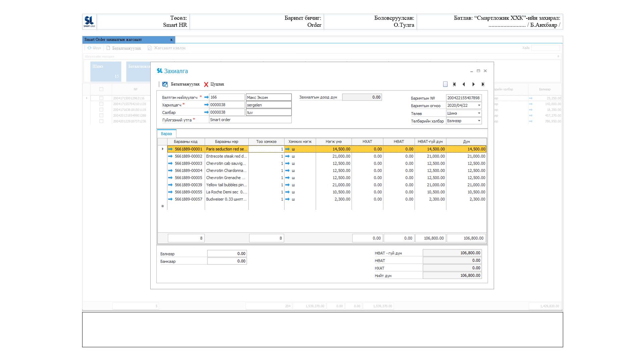Click the lookup arrow beside code 5661889-00057
The width and height of the screenshot is (644, 362).
(x=170, y=199)
